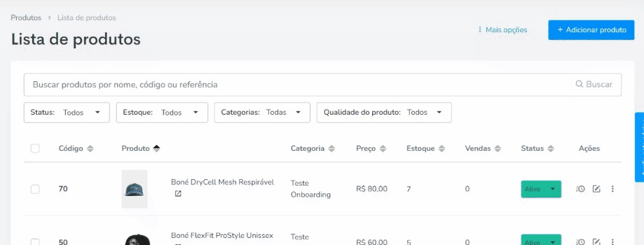644x245 pixels.
Task: Click code 70 cell
Action: (x=63, y=189)
